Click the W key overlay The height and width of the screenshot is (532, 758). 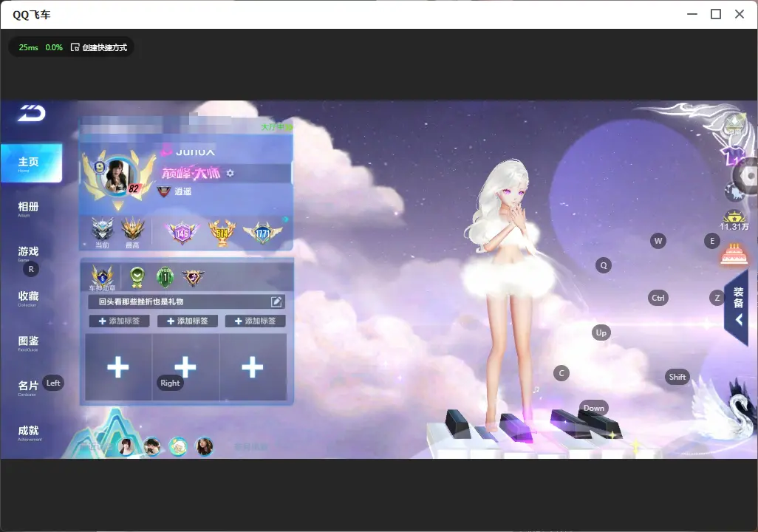coord(658,241)
